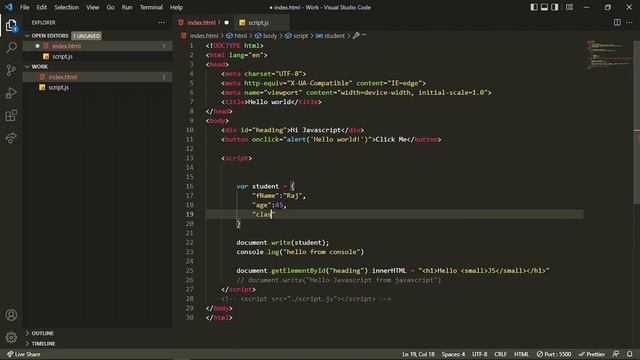Open the Run menu
This screenshot has height=360, width=640.
pos(127,7)
